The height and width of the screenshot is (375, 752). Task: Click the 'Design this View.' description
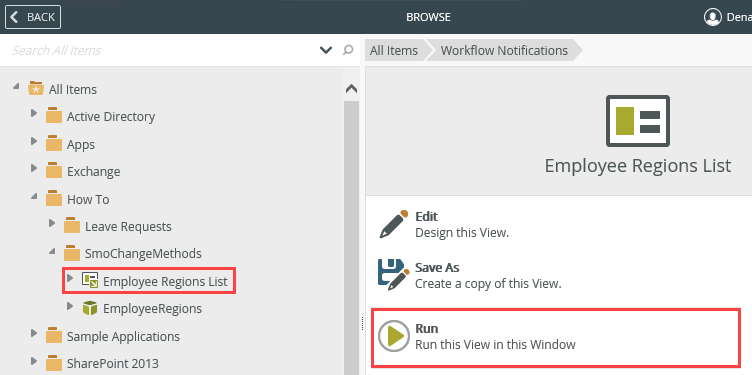click(x=462, y=233)
